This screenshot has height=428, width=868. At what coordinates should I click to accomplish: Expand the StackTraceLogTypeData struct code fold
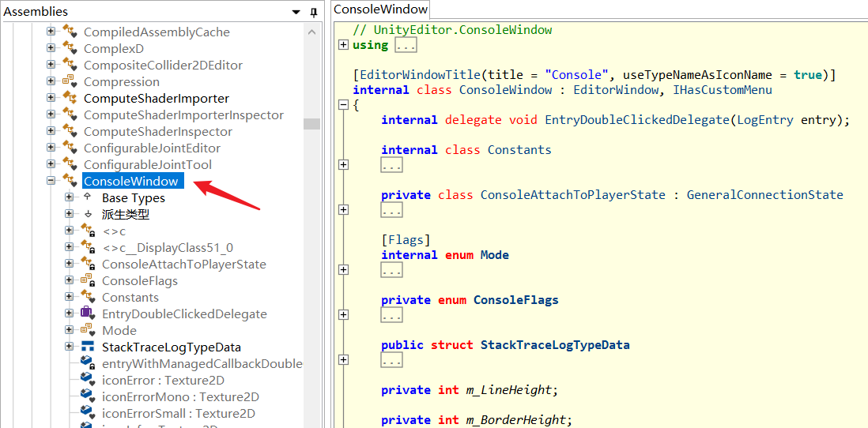point(343,359)
